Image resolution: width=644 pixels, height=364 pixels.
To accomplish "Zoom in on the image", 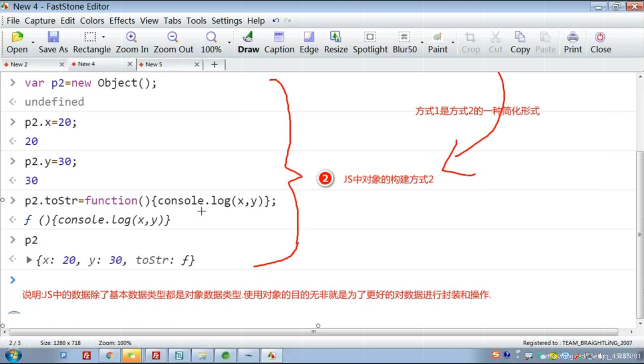I will coord(132,42).
